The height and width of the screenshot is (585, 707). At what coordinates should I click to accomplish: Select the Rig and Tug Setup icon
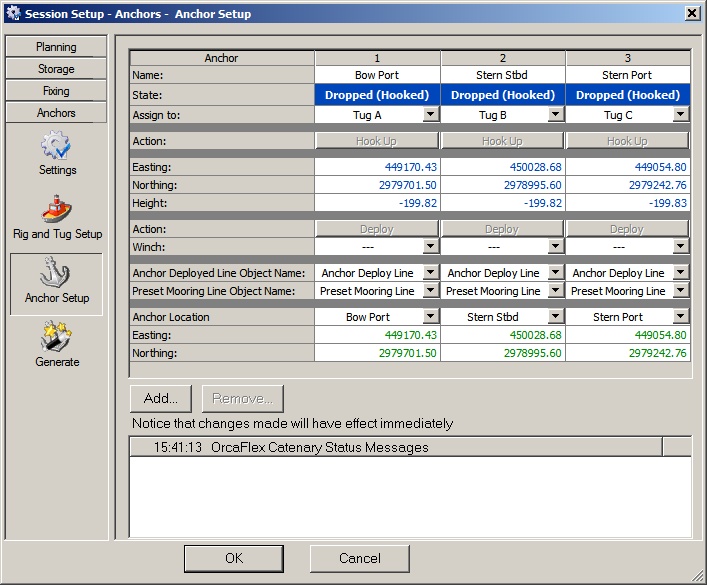pos(56,217)
